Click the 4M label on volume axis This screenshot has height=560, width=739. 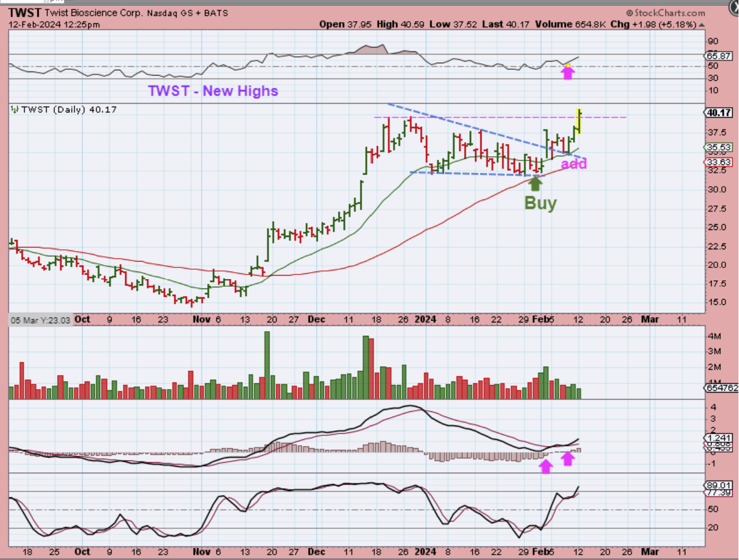click(714, 336)
